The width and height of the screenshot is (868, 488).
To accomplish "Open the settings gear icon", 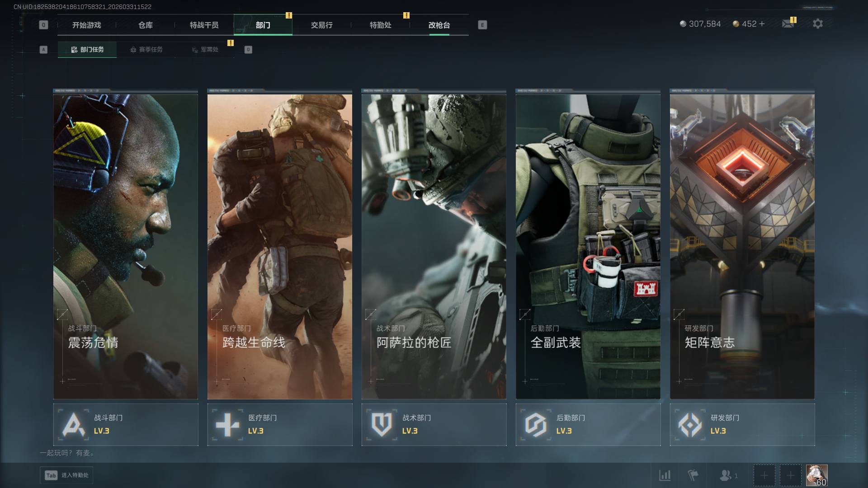I will 817,23.
